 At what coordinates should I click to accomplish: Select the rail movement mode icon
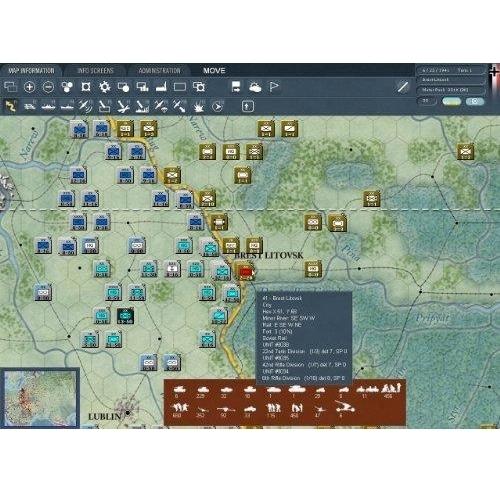point(30,106)
